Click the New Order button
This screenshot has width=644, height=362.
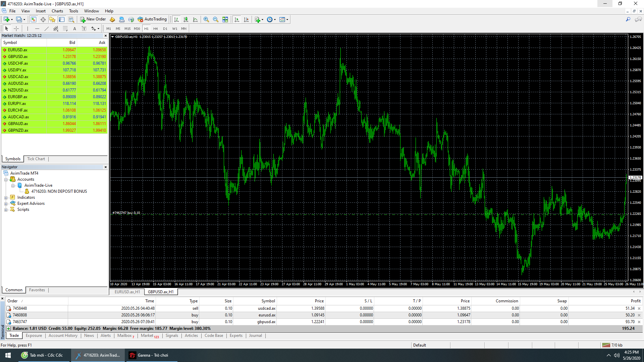93,19
